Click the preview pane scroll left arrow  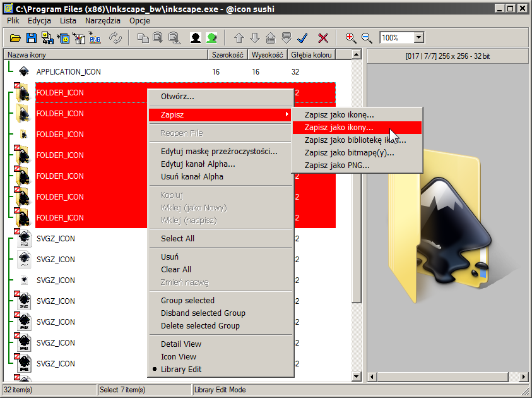coord(372,377)
